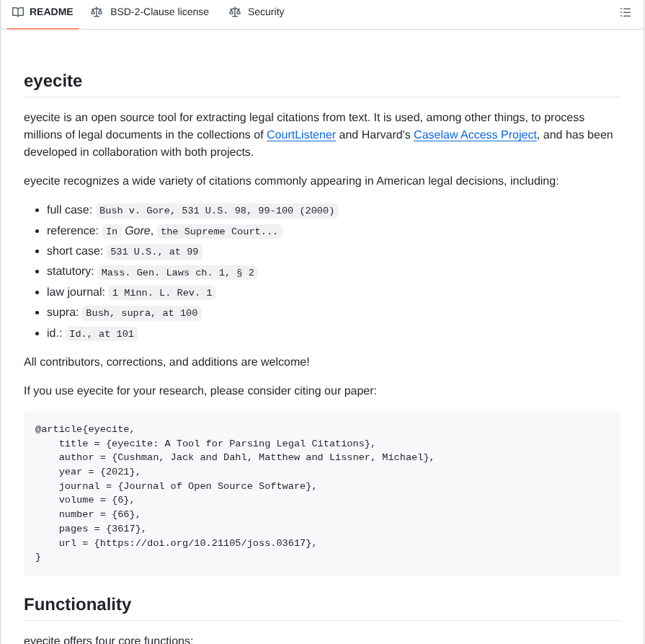
Task: Open the Security tab
Action: (264, 12)
